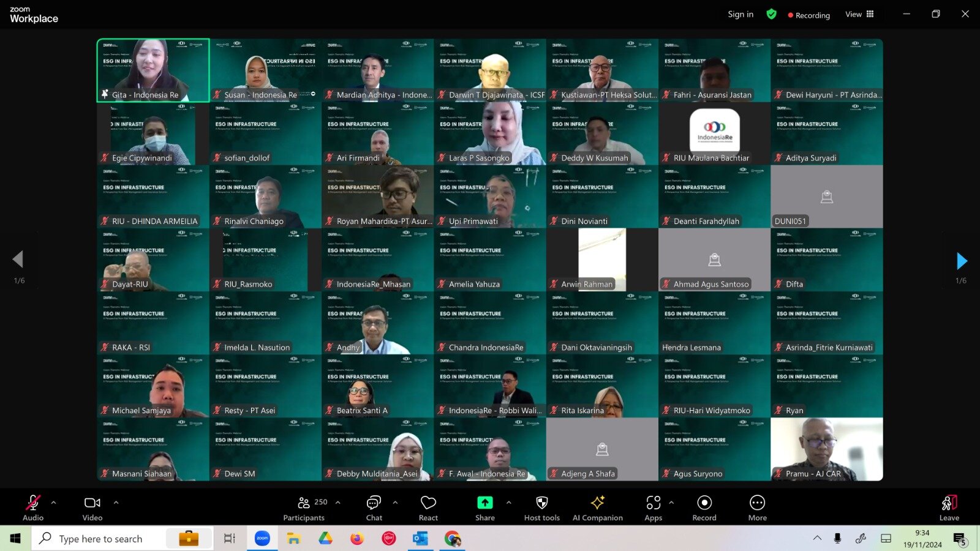Click the Andhy name label
980x551 pixels.
coord(348,347)
